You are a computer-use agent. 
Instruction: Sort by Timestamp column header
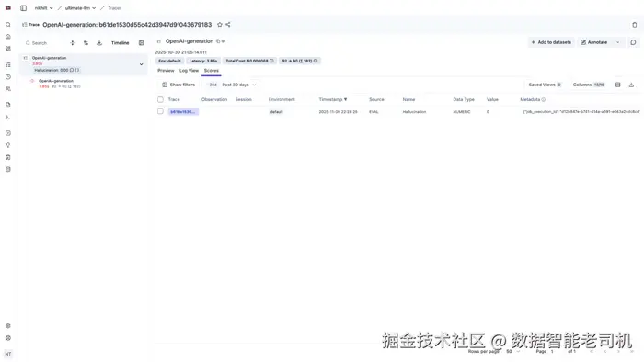point(333,99)
